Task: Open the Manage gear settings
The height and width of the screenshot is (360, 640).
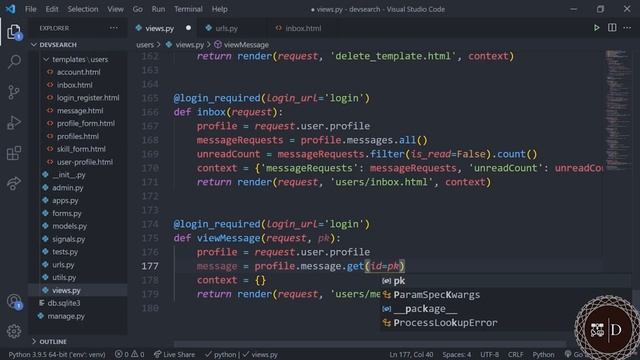Action: [14, 331]
